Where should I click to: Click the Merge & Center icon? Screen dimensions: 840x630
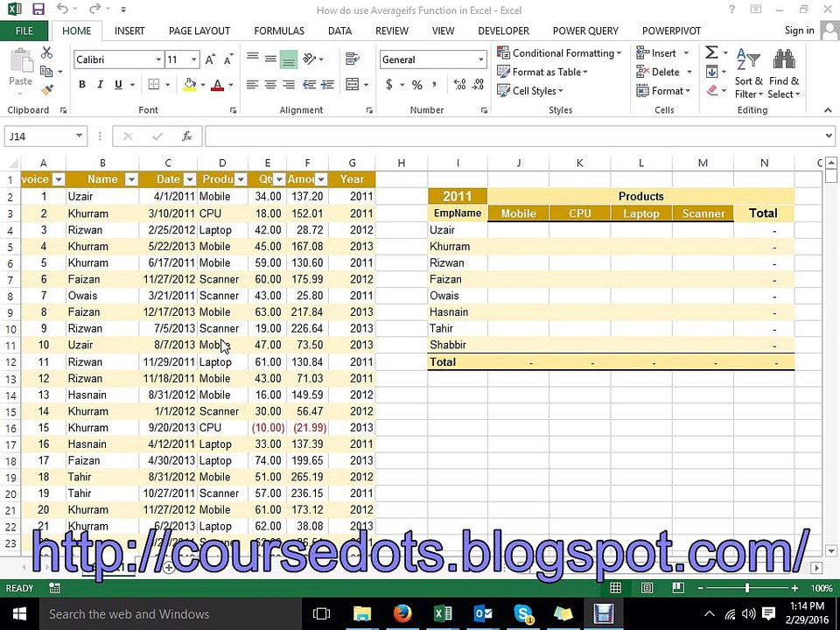click(x=353, y=85)
